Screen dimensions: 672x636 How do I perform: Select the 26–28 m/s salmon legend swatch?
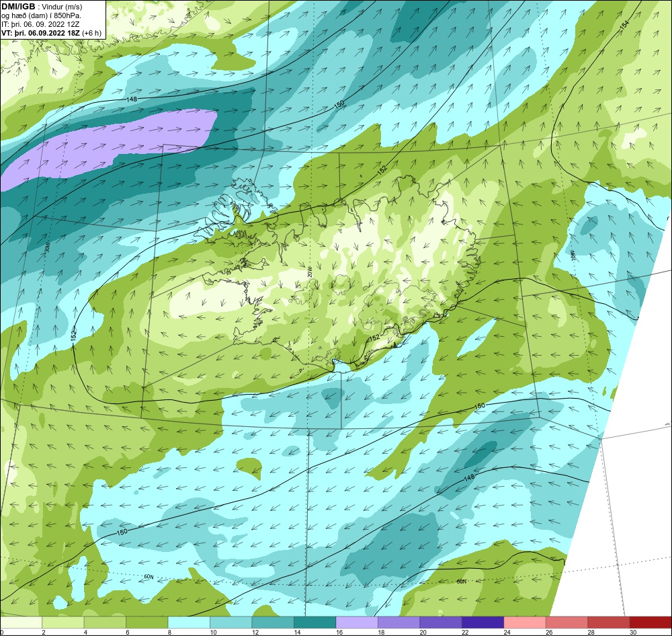[567, 623]
